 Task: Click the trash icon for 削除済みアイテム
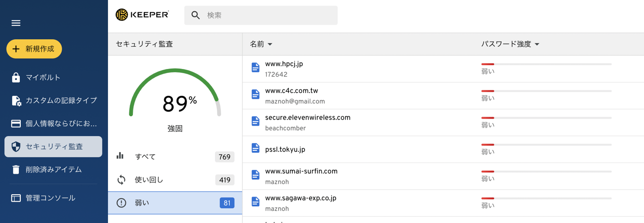click(x=16, y=170)
